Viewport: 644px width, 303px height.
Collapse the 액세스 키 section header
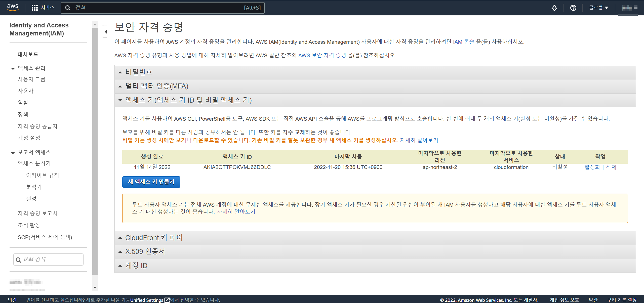click(188, 100)
